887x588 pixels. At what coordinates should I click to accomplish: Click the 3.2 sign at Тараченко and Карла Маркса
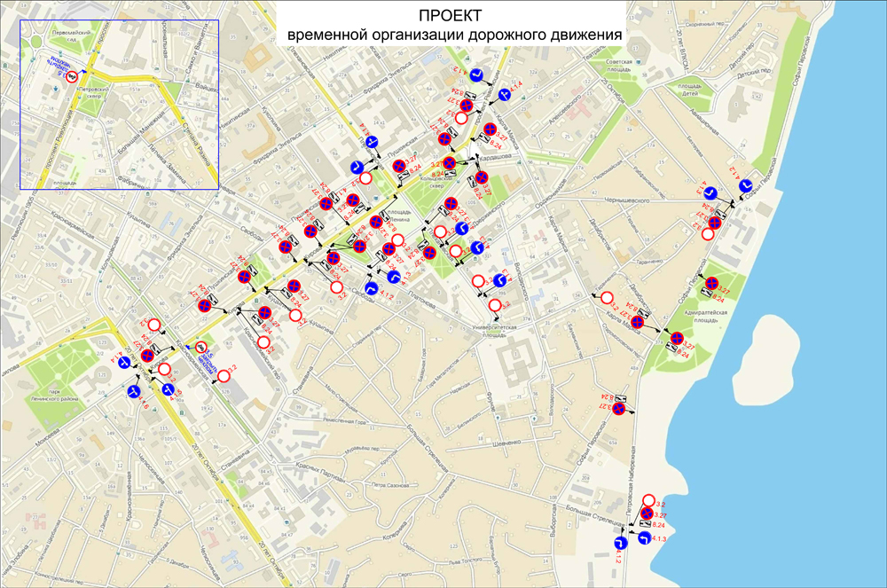coord(608,297)
